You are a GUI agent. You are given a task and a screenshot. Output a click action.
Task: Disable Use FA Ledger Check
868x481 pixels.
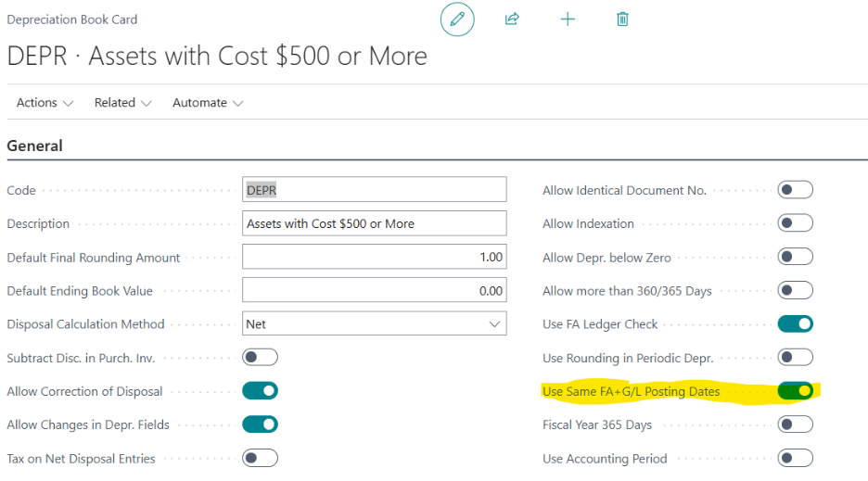point(795,324)
